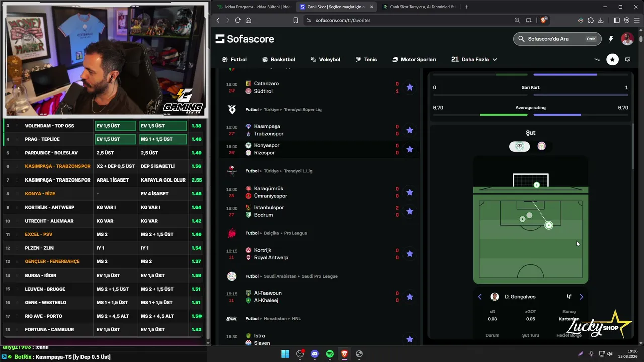Reload the Sofascore page

point(238,20)
